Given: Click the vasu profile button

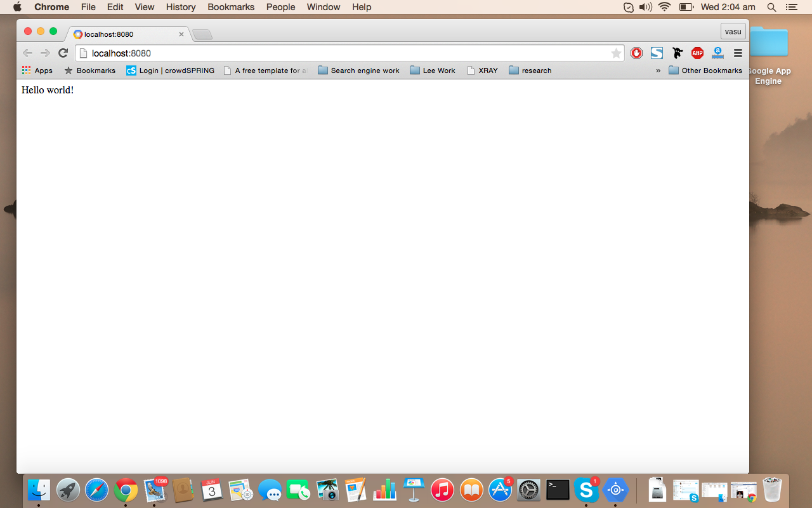Looking at the screenshot, I should click(x=733, y=32).
